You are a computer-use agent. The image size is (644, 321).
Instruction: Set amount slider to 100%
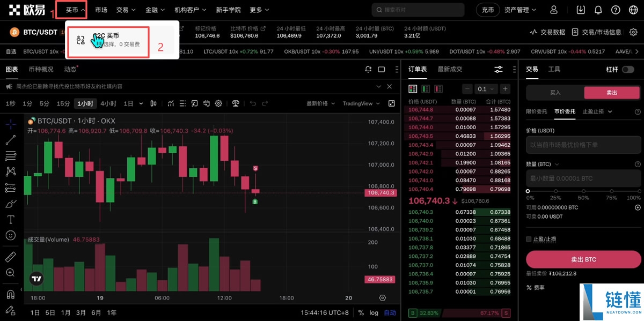point(638,191)
